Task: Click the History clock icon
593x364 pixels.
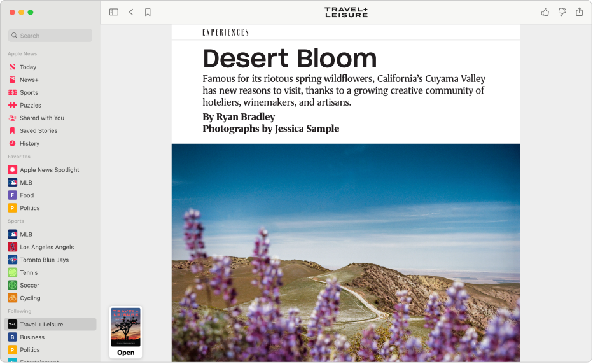Action: 13,143
